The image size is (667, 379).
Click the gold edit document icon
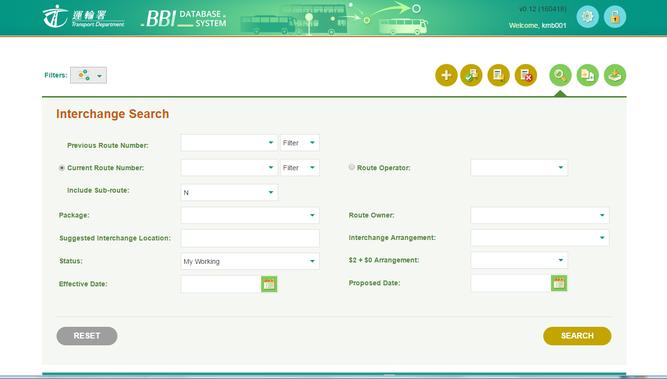pyautogui.click(x=499, y=75)
